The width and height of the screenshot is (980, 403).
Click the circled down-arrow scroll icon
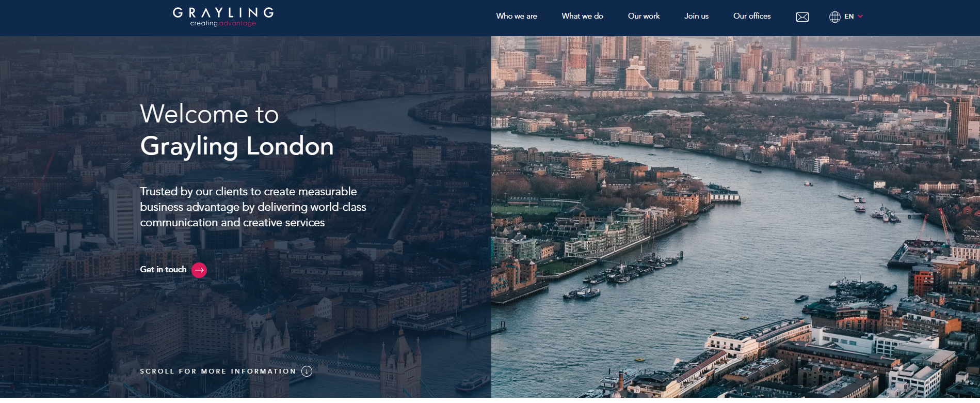click(x=307, y=371)
